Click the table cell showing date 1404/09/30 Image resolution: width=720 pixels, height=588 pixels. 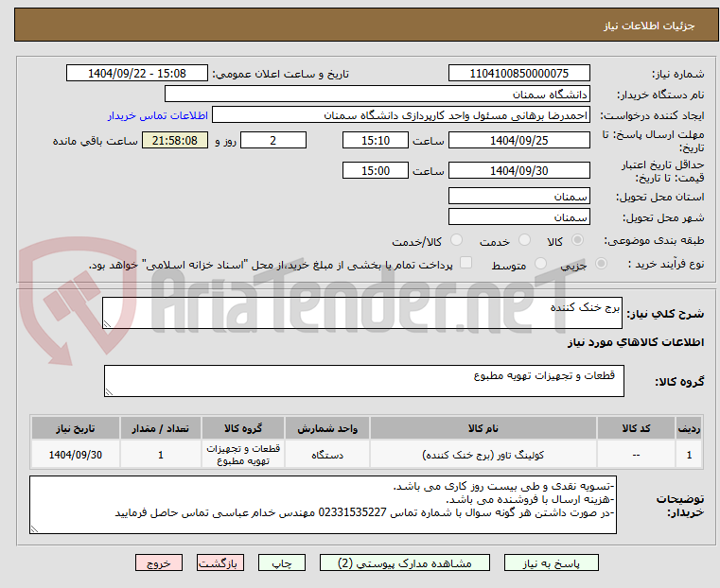(76, 455)
